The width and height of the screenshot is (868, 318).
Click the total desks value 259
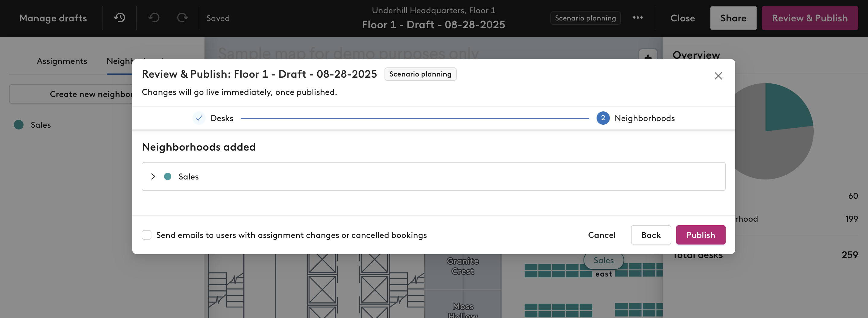[850, 254]
